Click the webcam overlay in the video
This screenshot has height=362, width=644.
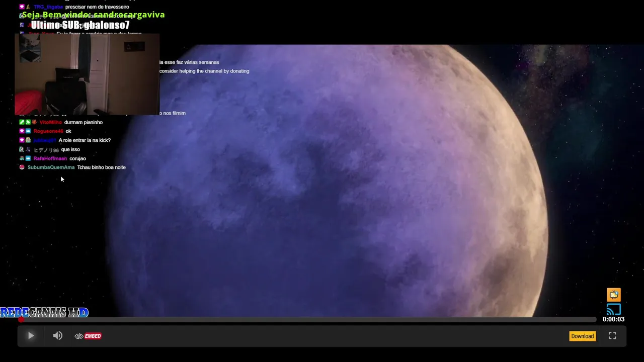[87, 74]
